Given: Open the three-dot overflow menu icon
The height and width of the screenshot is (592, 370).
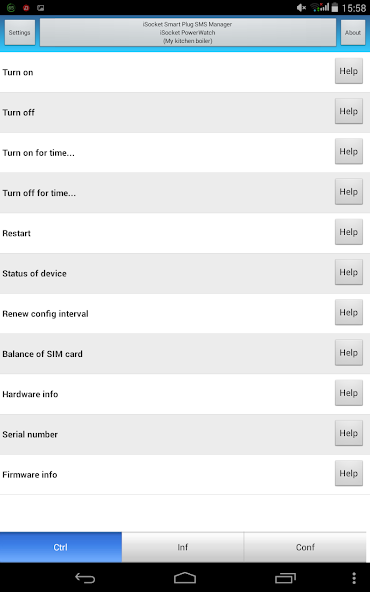Looking at the screenshot, I should 354,578.
